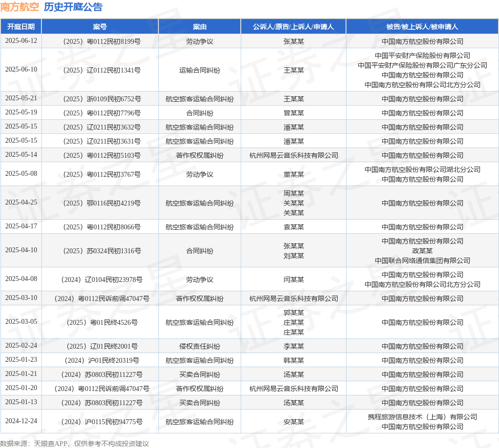Screen dimensions: 499x448
Task: Select case number 粤0112民初5103号
Action: pos(102,155)
